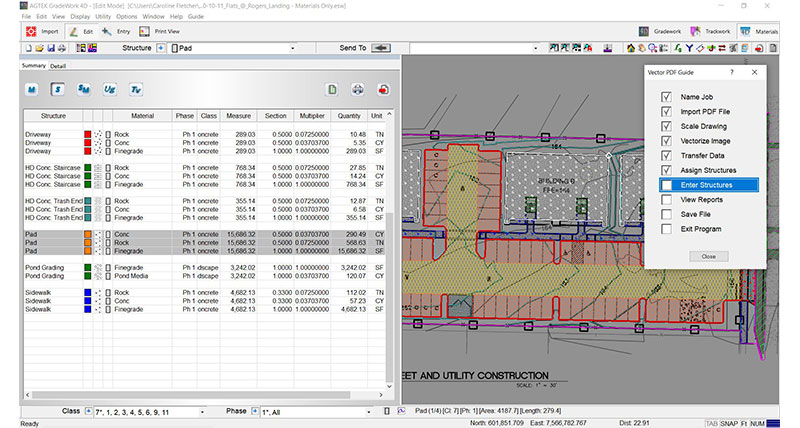
Task: Click the purple base layer icon
Action: pyautogui.click(x=608, y=48)
